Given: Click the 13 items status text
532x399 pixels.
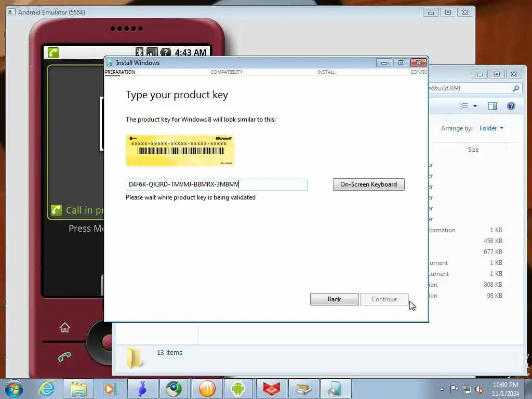Looking at the screenshot, I should coord(169,353).
